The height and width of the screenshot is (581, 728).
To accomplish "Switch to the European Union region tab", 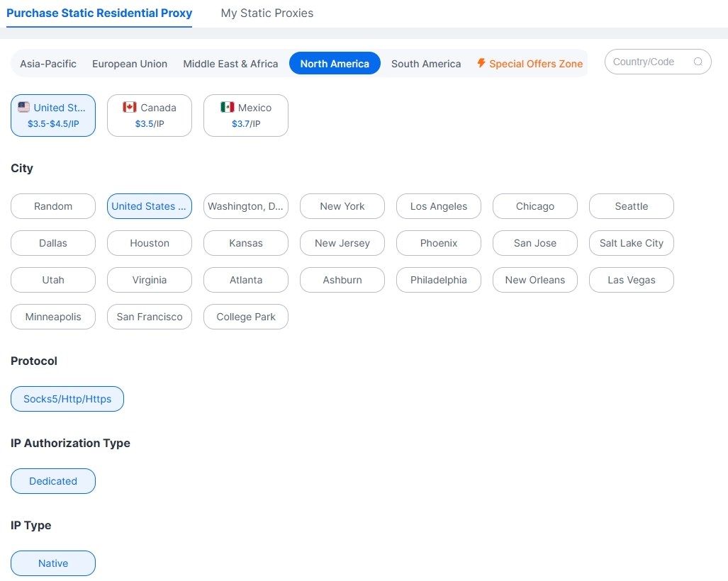I will point(130,64).
